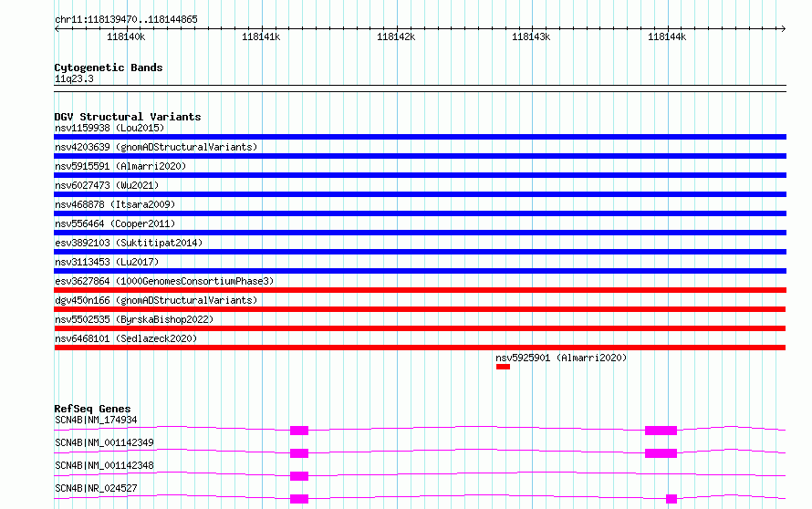
Task: Click the 118141k ruler label
Action: pyautogui.click(x=261, y=36)
